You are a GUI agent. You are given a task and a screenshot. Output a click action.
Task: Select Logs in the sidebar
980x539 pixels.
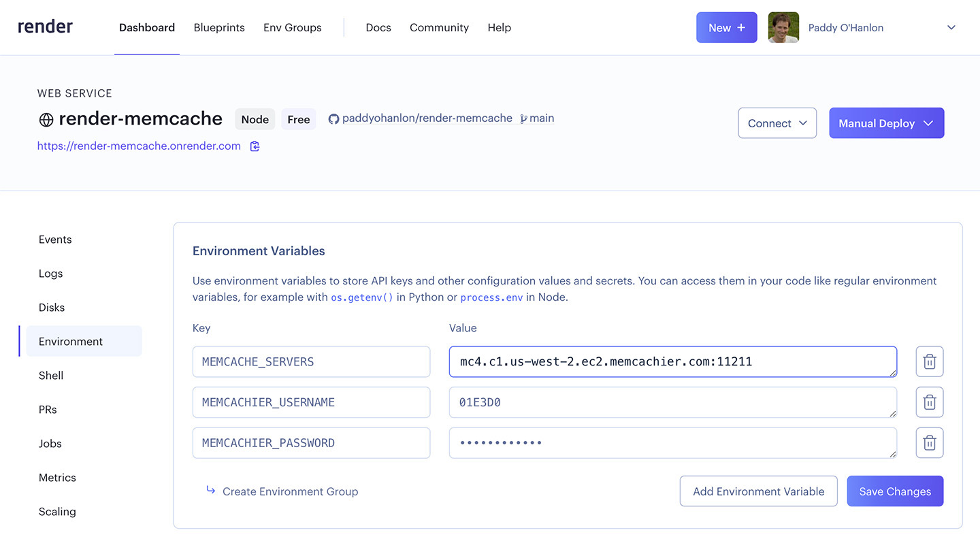pyautogui.click(x=50, y=274)
